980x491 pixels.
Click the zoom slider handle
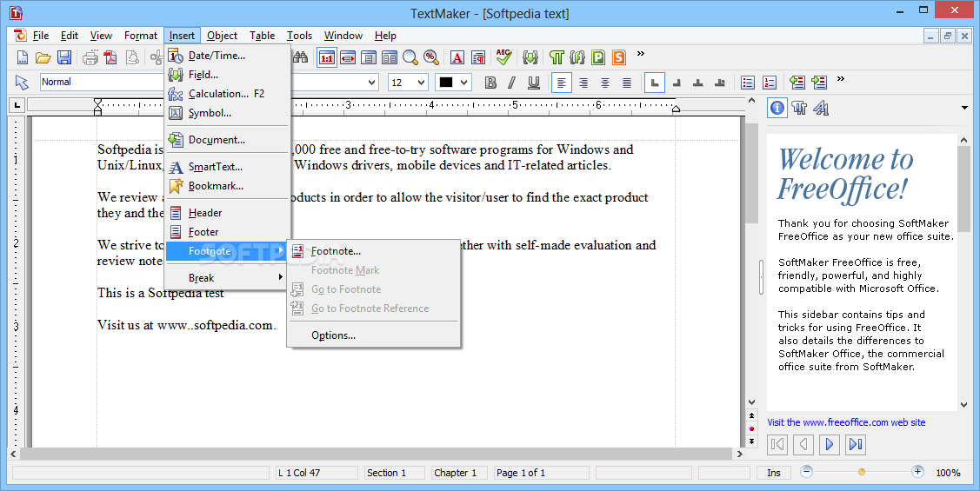click(861, 472)
